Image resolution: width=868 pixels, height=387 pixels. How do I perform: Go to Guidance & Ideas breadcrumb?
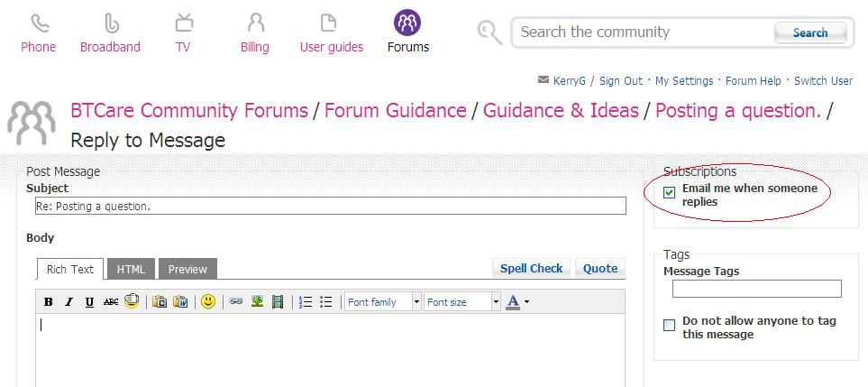[x=561, y=111]
